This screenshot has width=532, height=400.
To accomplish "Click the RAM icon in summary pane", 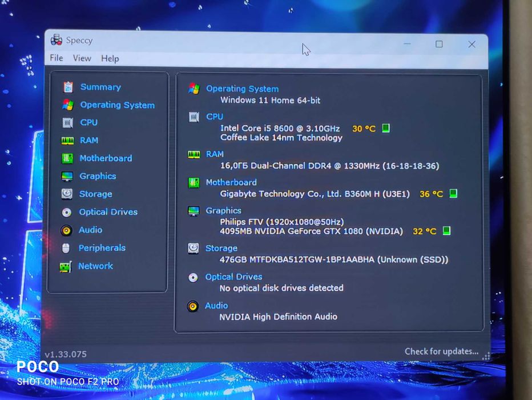I will pos(194,154).
